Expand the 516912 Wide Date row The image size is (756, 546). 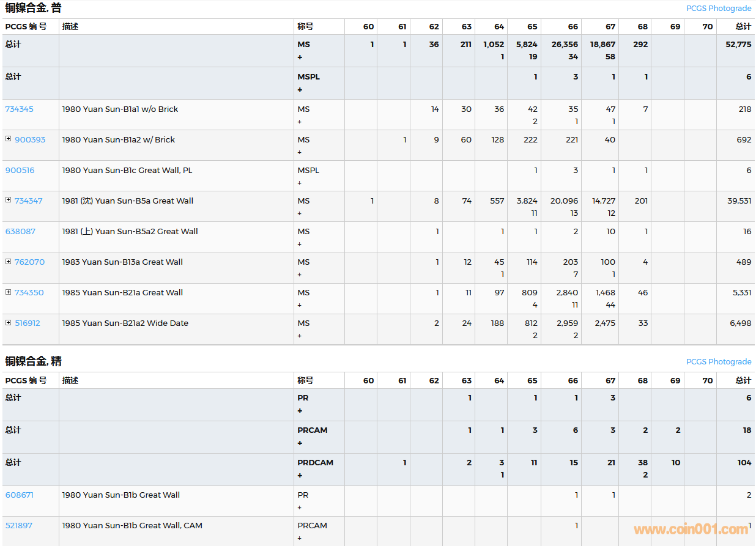9,322
